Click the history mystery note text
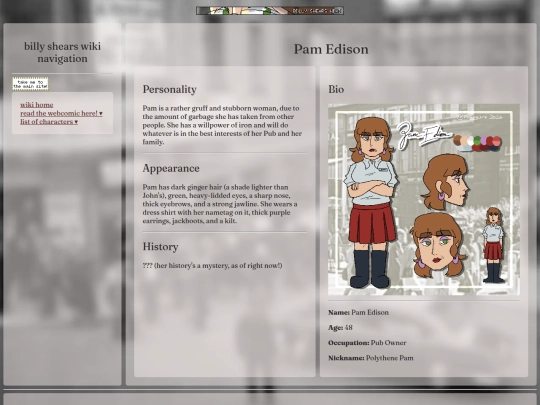 [x=212, y=266]
